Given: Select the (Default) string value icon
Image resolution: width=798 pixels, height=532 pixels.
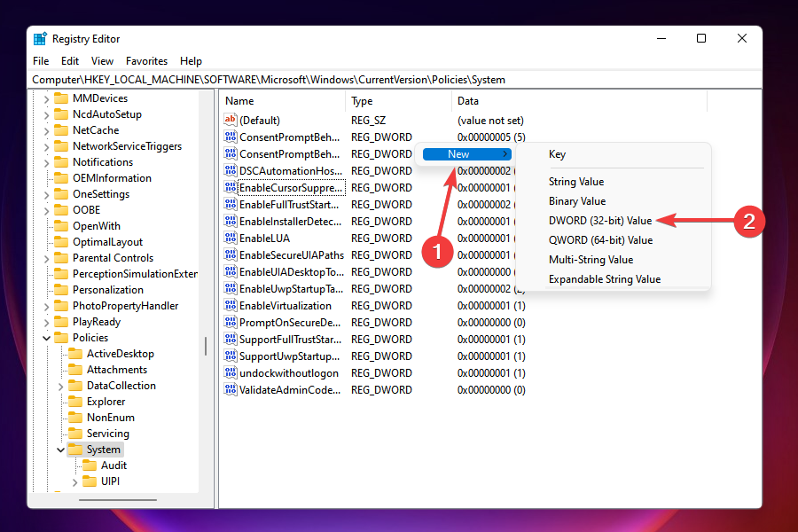Looking at the screenshot, I should pos(230,121).
